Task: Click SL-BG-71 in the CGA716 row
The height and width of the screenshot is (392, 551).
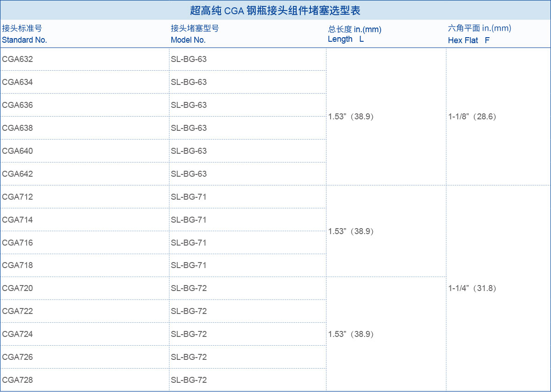Action: [x=189, y=243]
